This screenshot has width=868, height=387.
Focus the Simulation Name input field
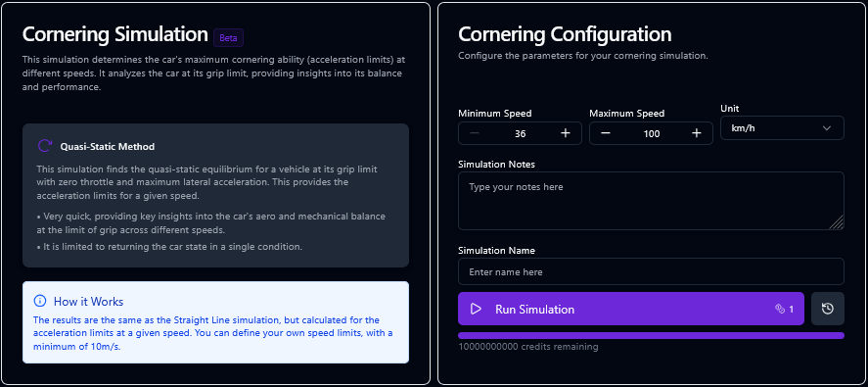(651, 271)
